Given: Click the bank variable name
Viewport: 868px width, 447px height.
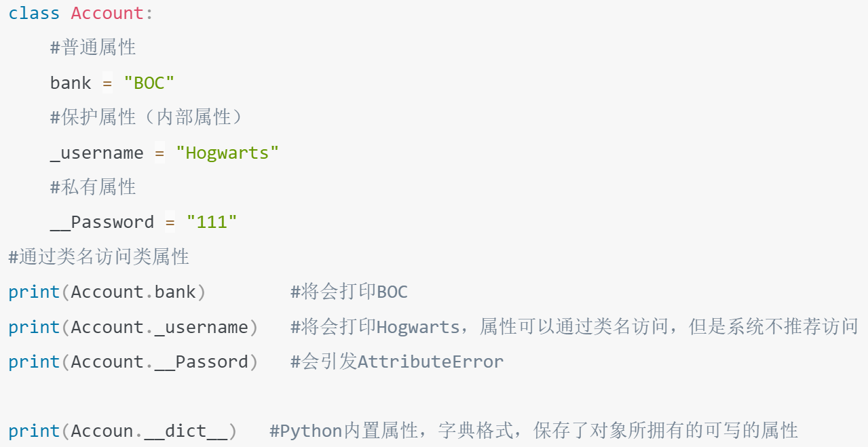Looking at the screenshot, I should [x=71, y=83].
